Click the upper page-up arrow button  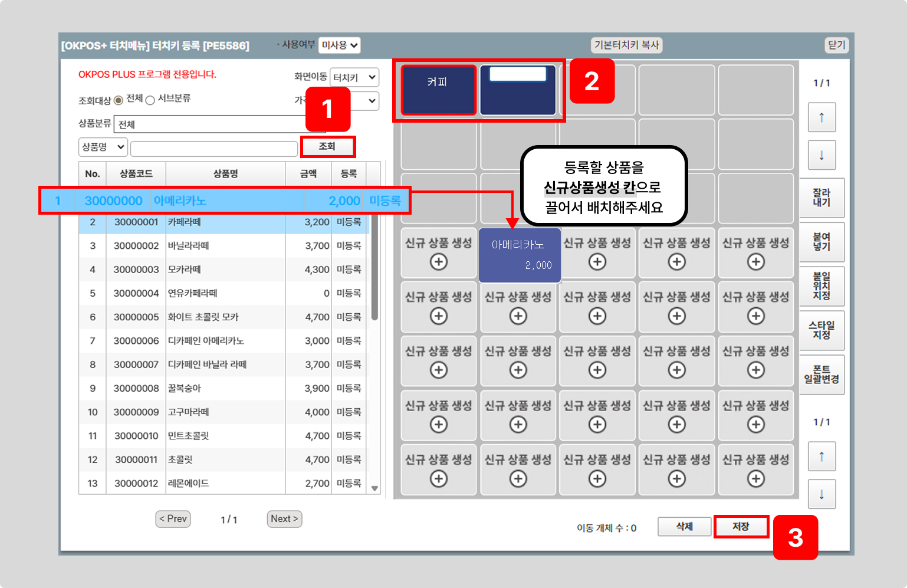point(821,117)
